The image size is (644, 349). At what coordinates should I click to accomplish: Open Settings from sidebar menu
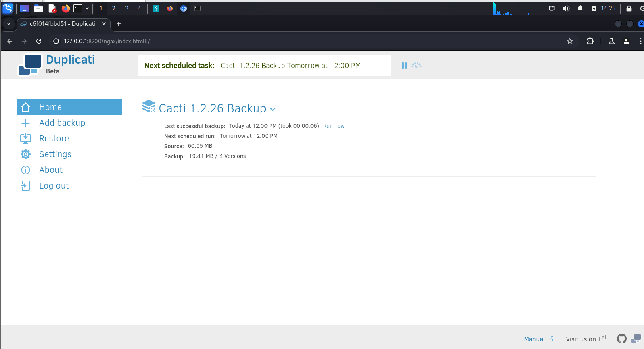[55, 154]
